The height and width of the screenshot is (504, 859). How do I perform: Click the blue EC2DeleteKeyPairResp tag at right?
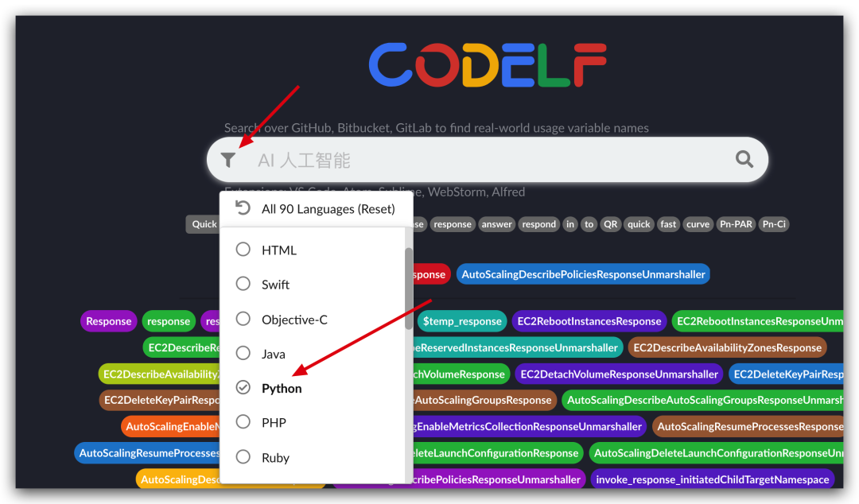[x=786, y=374]
